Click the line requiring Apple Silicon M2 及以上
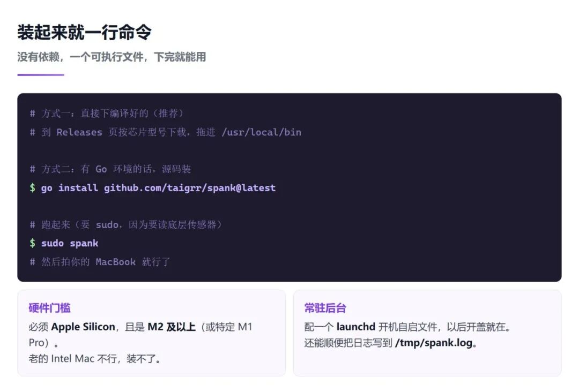Image resolution: width=579 pixels, height=392 pixels. point(140,335)
